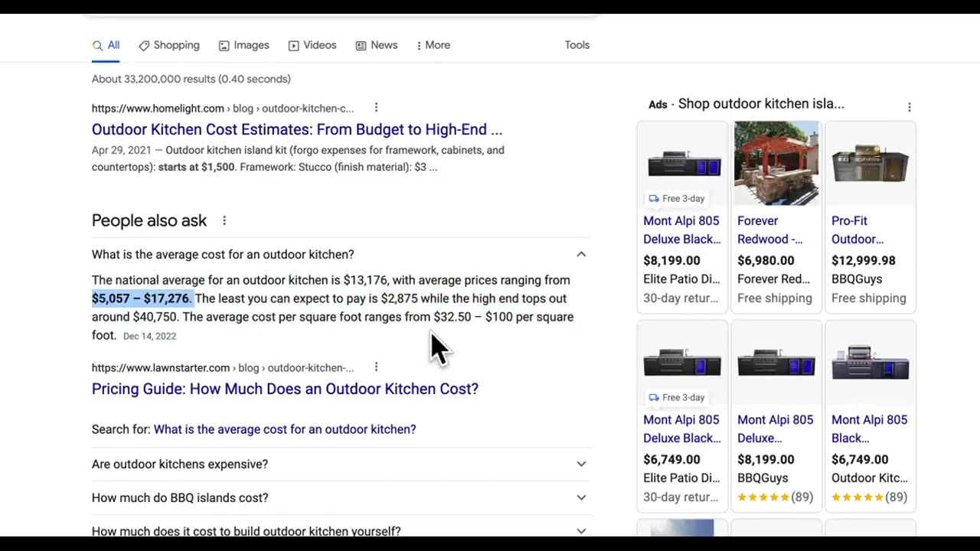Click the 'Shop outdoor kitchen isla...' heading
This screenshot has width=980, height=551.
[x=761, y=104]
